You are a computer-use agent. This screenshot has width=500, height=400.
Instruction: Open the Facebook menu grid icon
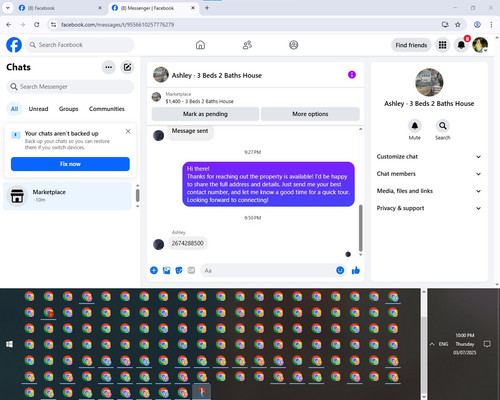tap(442, 45)
